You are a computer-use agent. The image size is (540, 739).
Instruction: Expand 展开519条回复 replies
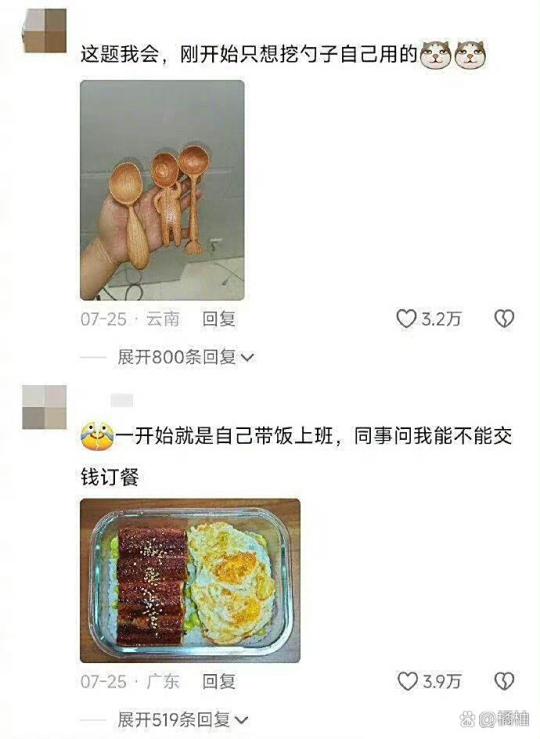182,719
